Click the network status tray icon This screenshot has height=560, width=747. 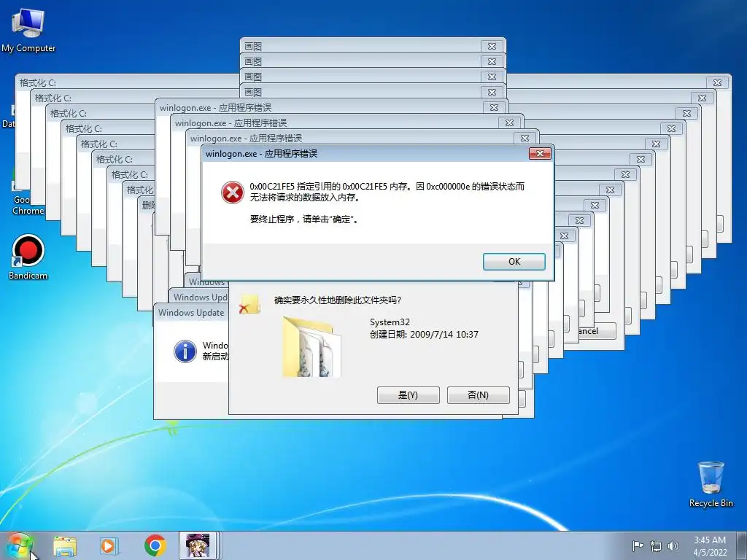tap(656, 546)
